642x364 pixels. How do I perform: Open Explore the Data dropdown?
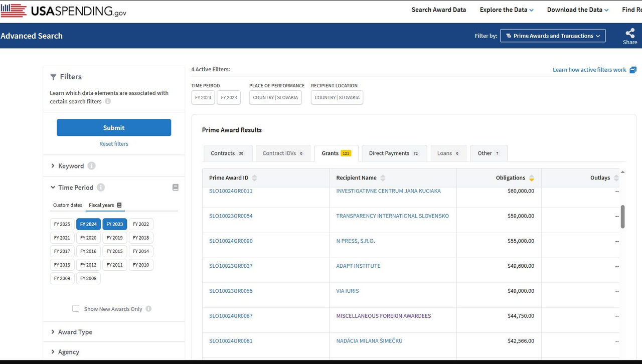pyautogui.click(x=507, y=10)
